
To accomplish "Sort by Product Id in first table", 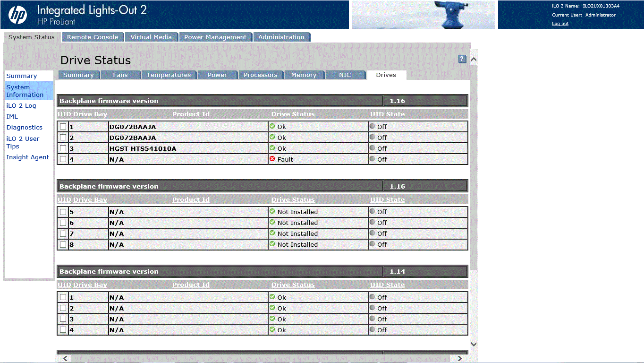I will [191, 114].
